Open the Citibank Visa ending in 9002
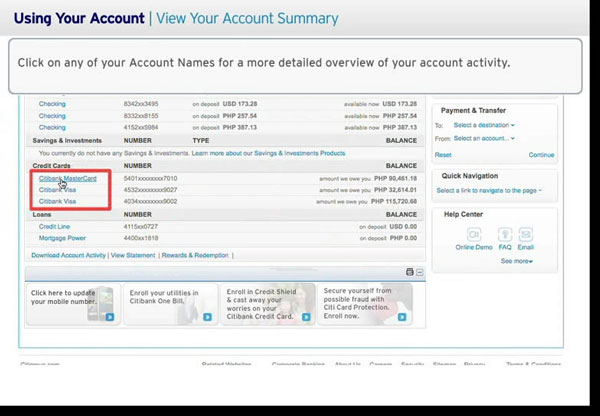The height and width of the screenshot is (416, 600). [x=57, y=201]
